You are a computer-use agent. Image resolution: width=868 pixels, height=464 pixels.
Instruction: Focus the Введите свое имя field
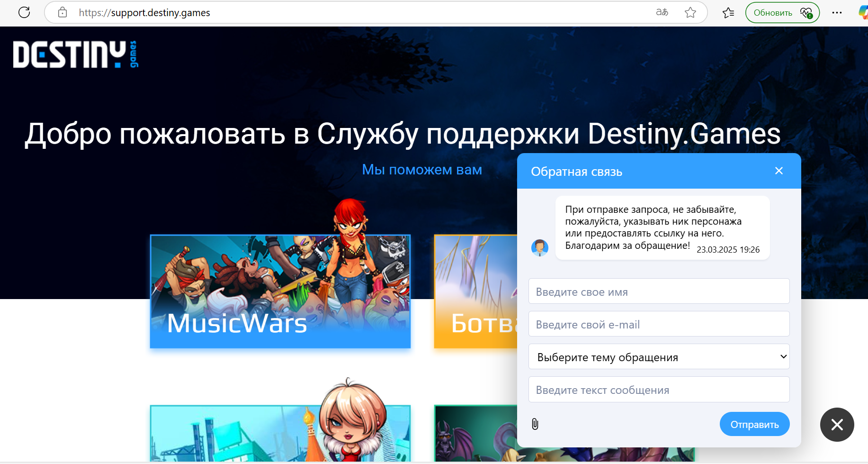[x=659, y=291]
